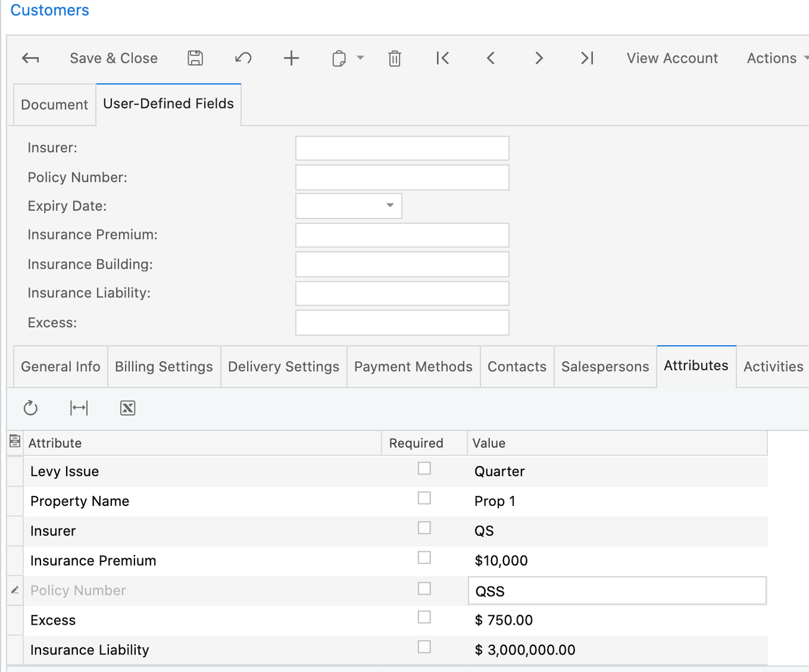Go to first record icon
This screenshot has height=672, width=809.
[442, 58]
